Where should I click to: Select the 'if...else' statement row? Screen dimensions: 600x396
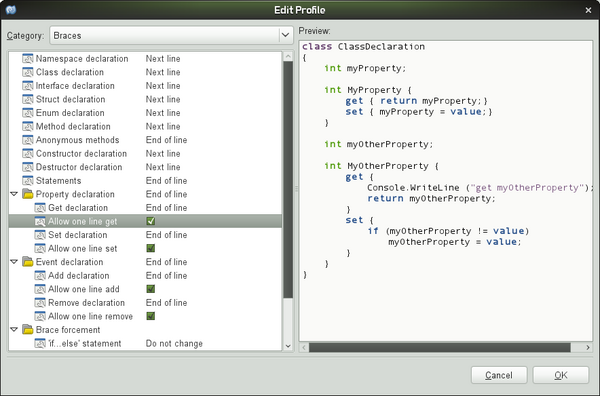[145, 343]
